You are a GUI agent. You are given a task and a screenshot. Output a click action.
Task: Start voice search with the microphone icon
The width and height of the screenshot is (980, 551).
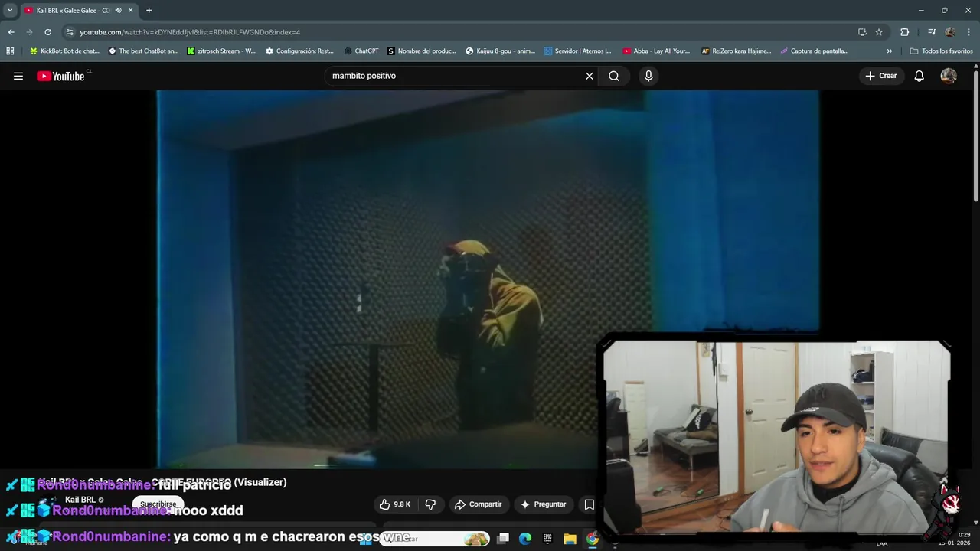pyautogui.click(x=648, y=76)
